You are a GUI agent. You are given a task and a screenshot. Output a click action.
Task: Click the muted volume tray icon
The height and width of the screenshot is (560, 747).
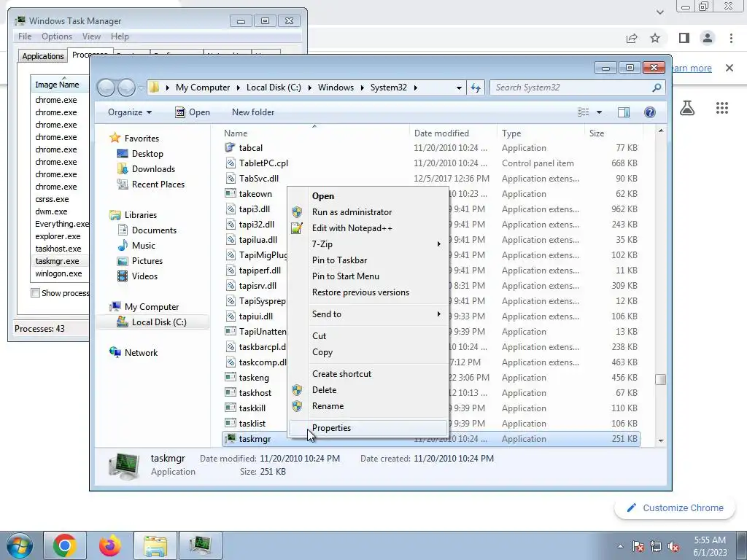pyautogui.click(x=673, y=547)
